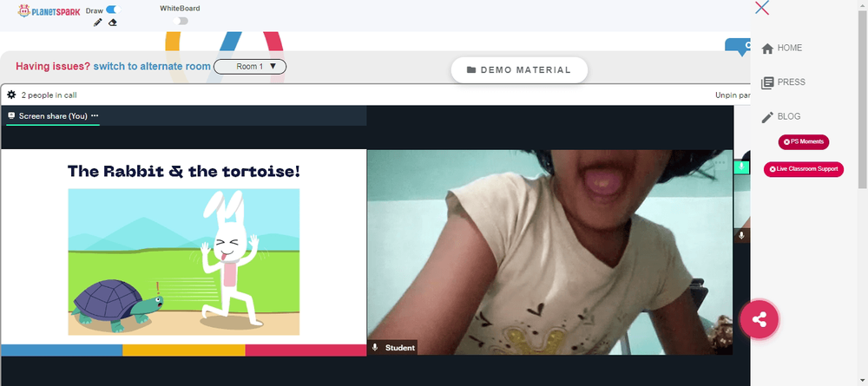Viewport: 868px width, 386px height.
Task: Click Live Classroom Support button
Action: click(804, 169)
